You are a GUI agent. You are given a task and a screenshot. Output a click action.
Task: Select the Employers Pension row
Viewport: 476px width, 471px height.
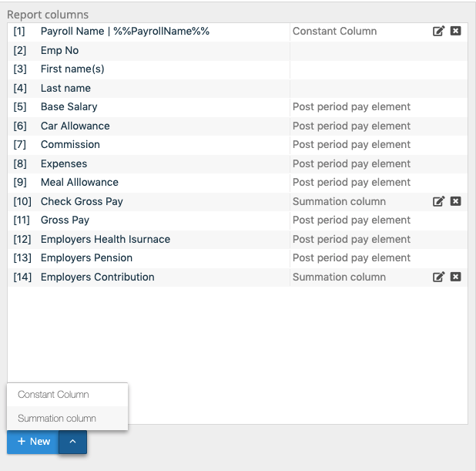click(x=86, y=258)
